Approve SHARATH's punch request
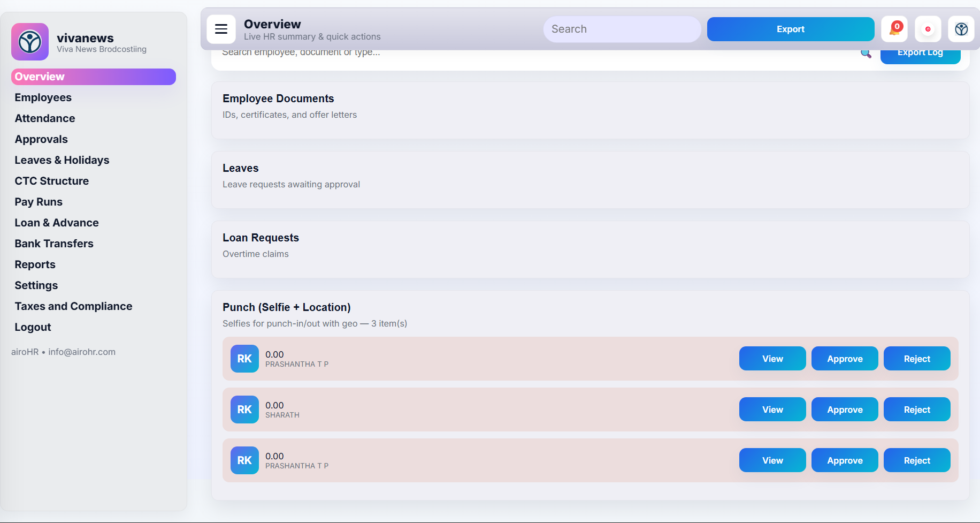The width and height of the screenshot is (980, 523). tap(845, 410)
